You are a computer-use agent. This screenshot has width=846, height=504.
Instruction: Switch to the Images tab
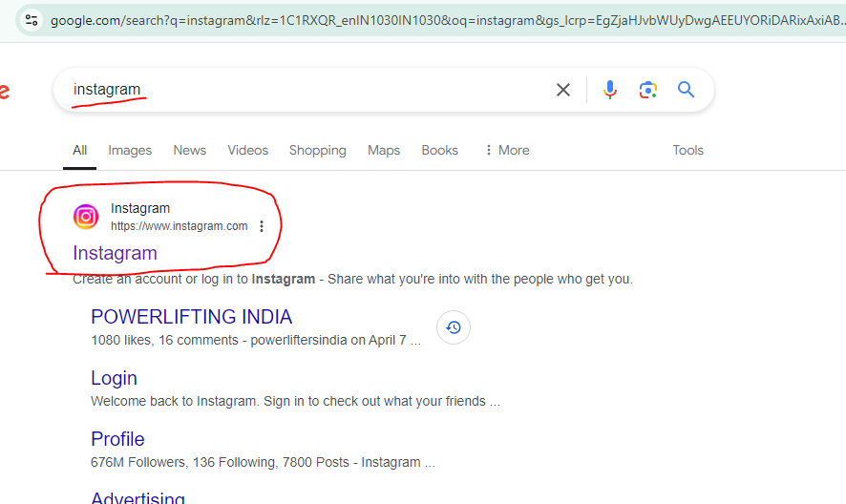[x=130, y=150]
